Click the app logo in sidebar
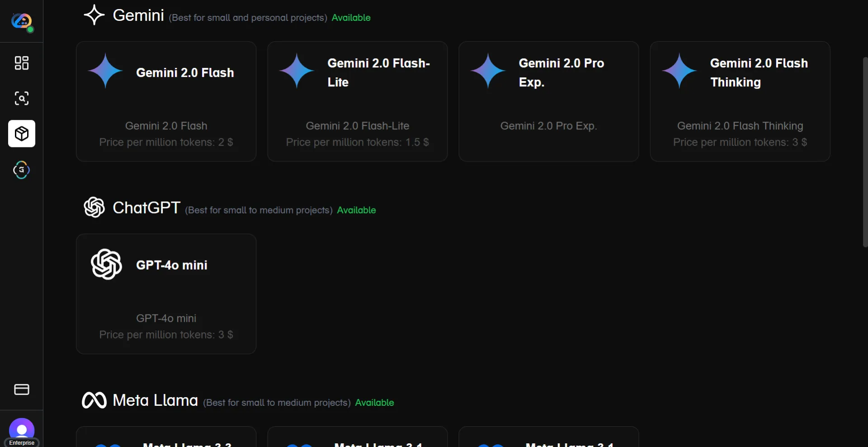868x447 pixels. (22, 21)
